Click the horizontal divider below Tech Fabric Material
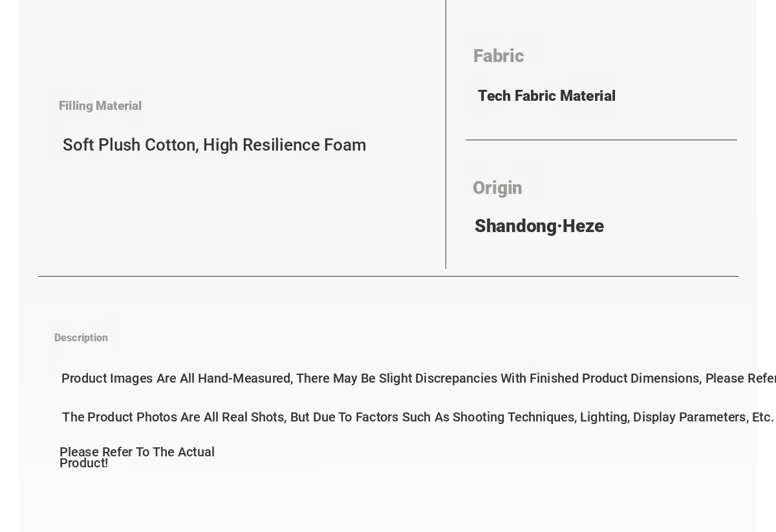The width and height of the screenshot is (776, 532). [x=601, y=140]
